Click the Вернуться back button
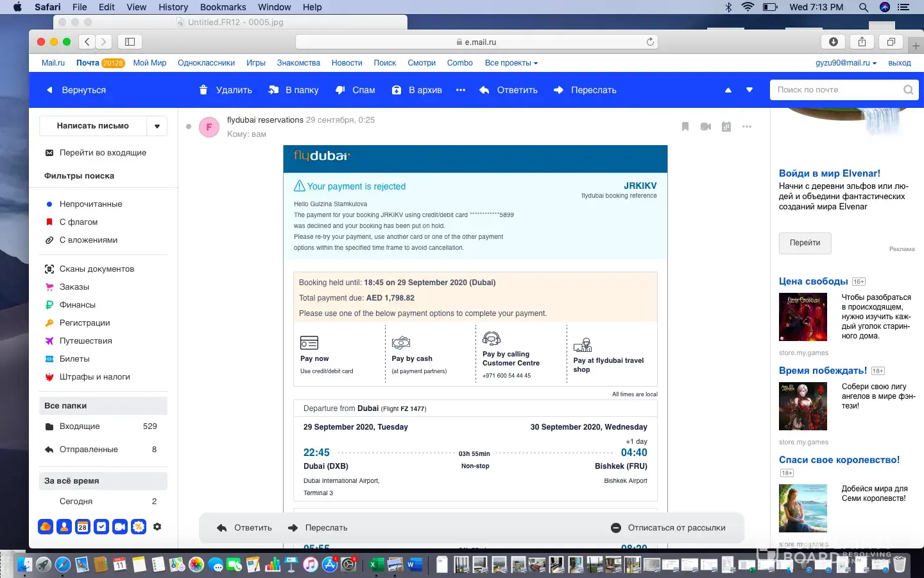The height and width of the screenshot is (578, 924). pyautogui.click(x=76, y=90)
